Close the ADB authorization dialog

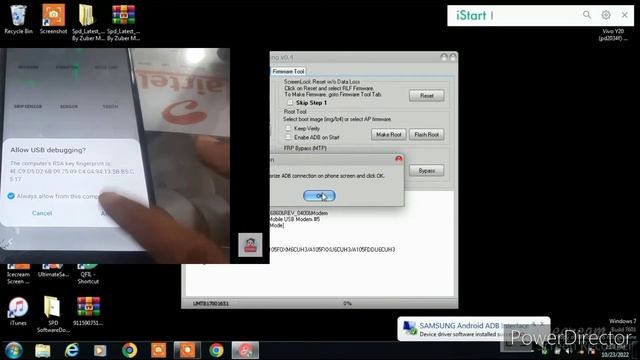pos(399,159)
